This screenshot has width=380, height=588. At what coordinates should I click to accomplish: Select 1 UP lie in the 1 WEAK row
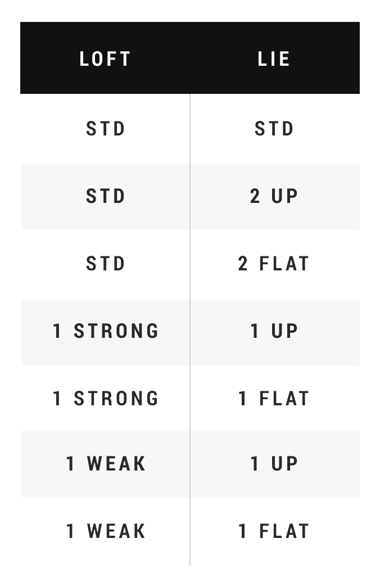click(x=274, y=464)
